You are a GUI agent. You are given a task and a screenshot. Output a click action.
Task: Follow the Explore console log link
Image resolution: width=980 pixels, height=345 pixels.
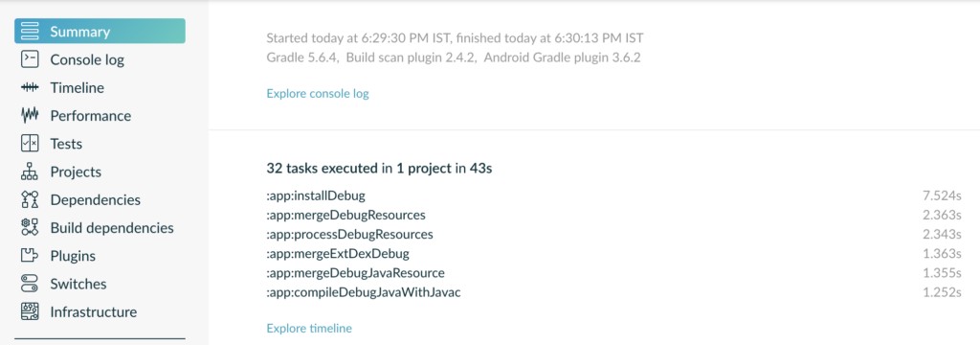[318, 93]
